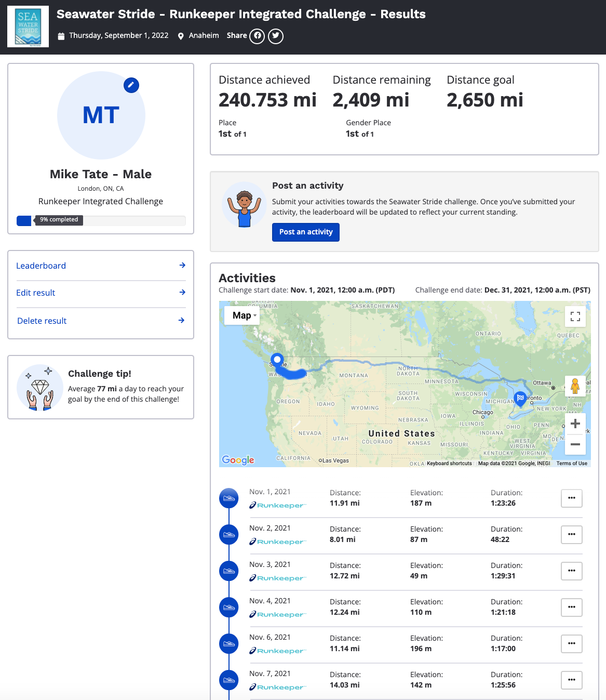Expand more options for Nov. 3 activity
606x700 pixels.
point(571,571)
